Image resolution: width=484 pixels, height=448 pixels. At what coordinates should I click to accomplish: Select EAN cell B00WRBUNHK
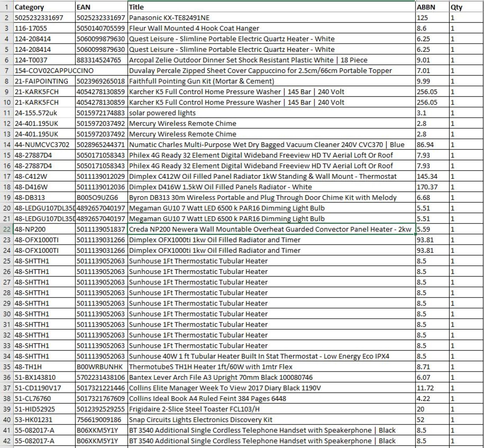pos(101,367)
